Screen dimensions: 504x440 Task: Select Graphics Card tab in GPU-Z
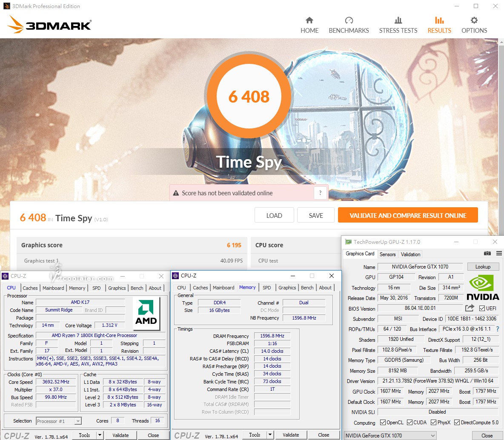[360, 254]
